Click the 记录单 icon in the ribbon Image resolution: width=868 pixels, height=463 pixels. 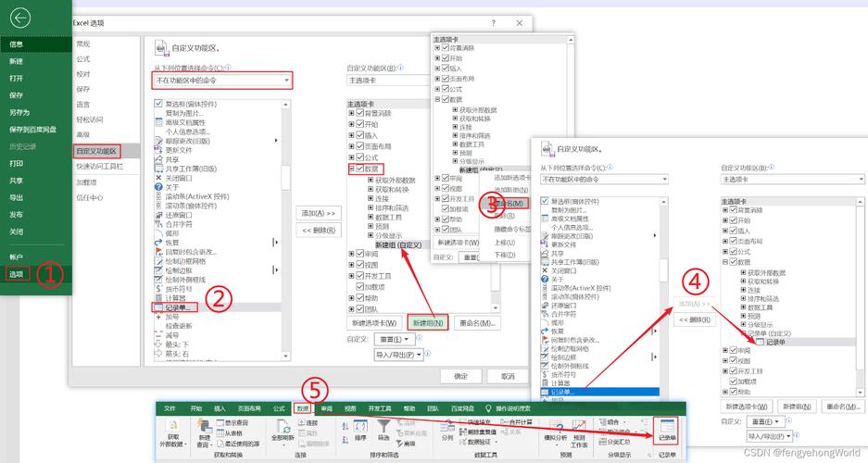pos(666,427)
